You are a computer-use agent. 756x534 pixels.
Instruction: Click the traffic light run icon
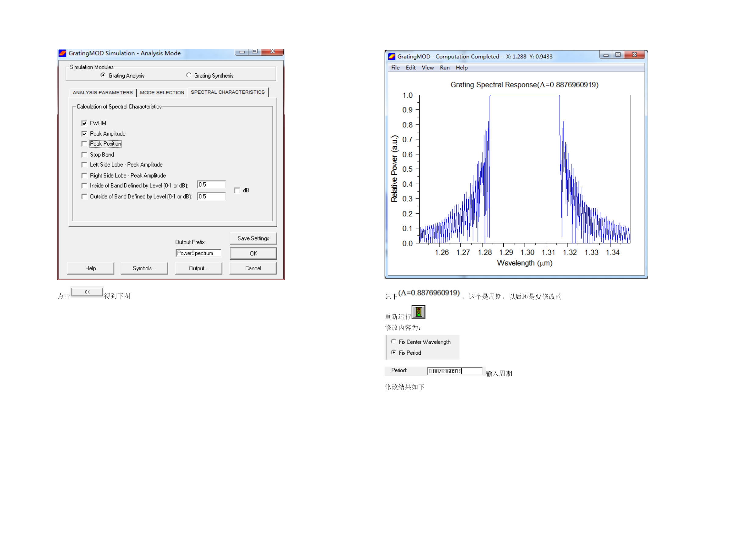(418, 311)
